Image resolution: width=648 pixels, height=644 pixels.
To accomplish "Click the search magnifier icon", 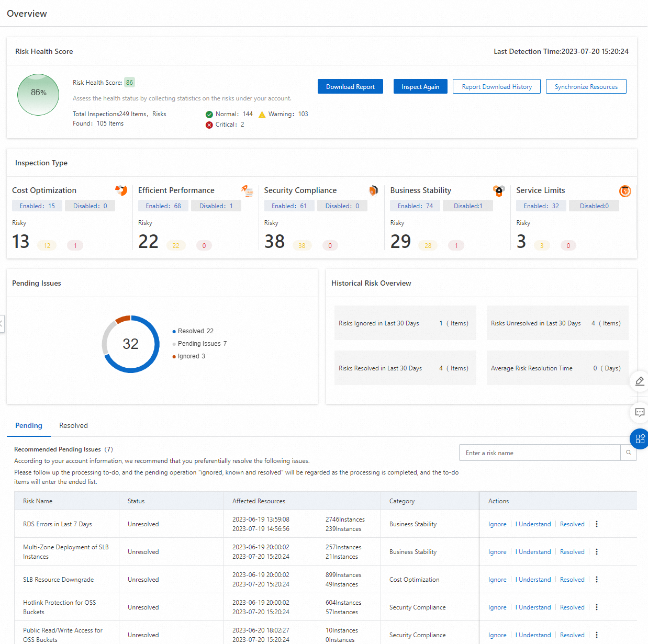I will pos(629,453).
